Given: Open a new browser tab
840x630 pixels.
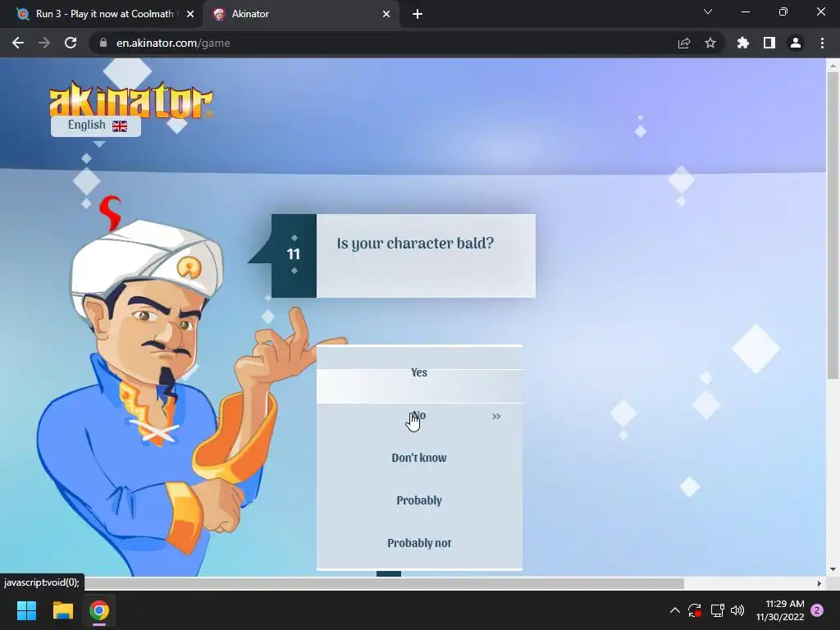Looking at the screenshot, I should pyautogui.click(x=418, y=14).
